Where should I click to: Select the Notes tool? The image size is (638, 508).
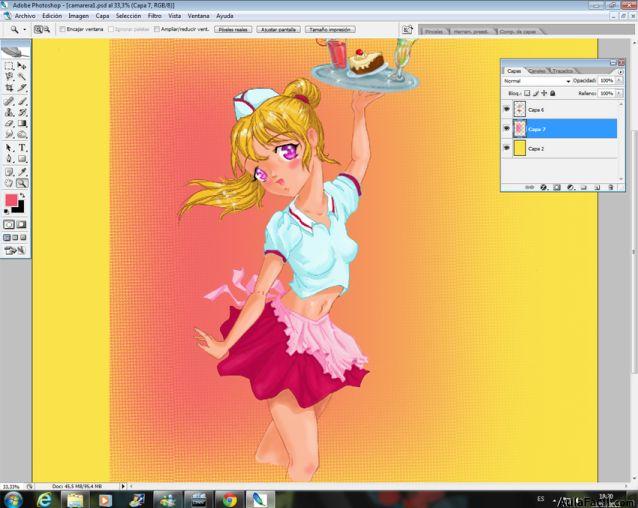click(9, 172)
